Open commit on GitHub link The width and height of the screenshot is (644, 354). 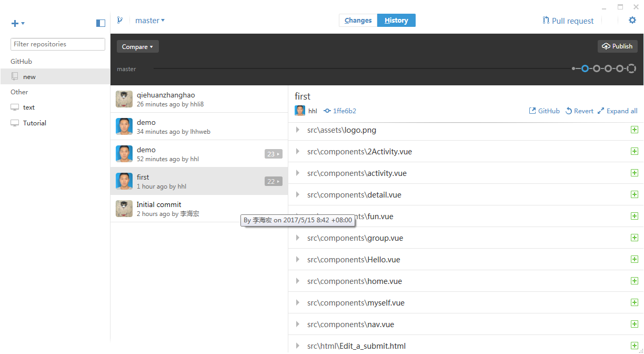pyautogui.click(x=545, y=111)
